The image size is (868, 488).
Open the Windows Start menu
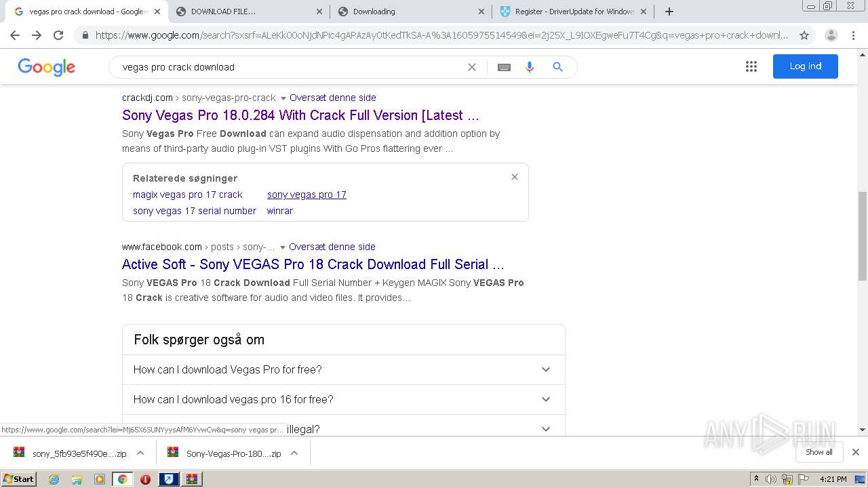(19, 479)
